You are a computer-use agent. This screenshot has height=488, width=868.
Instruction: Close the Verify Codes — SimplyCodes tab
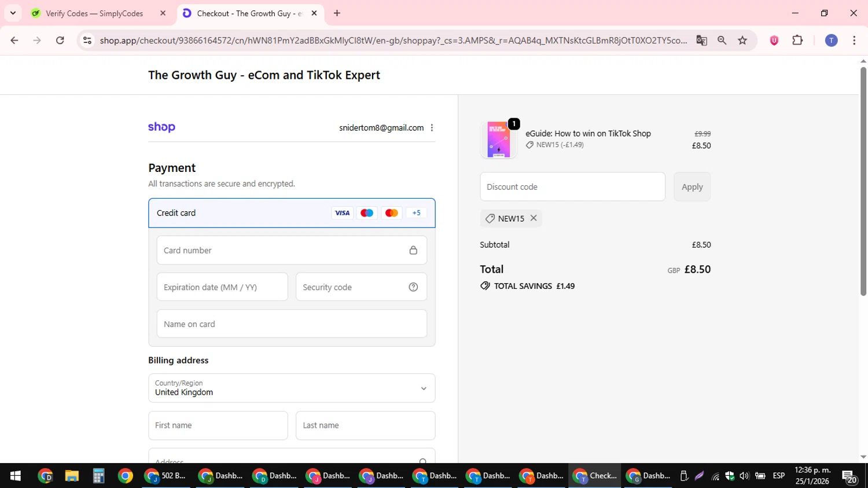click(163, 13)
